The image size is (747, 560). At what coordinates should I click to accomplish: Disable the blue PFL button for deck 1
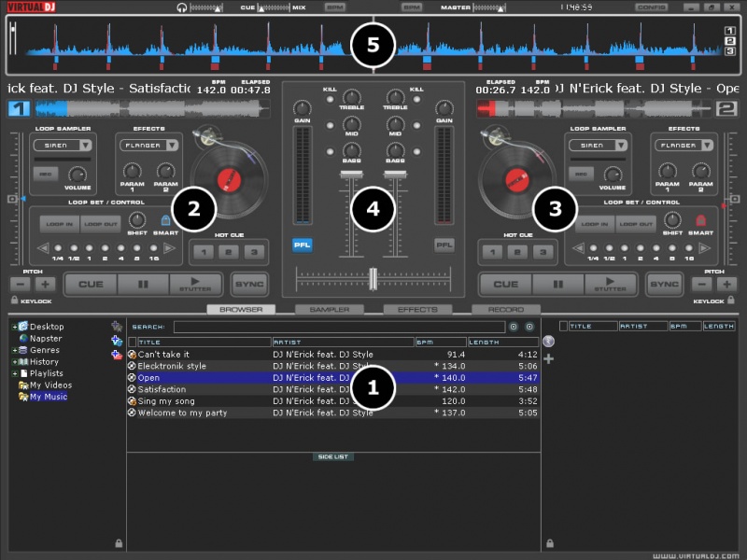click(x=302, y=245)
